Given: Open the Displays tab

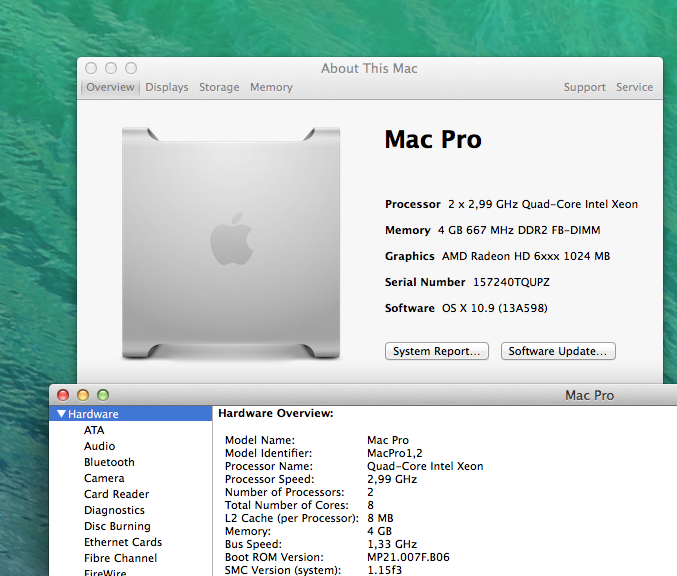Looking at the screenshot, I should click(x=167, y=87).
